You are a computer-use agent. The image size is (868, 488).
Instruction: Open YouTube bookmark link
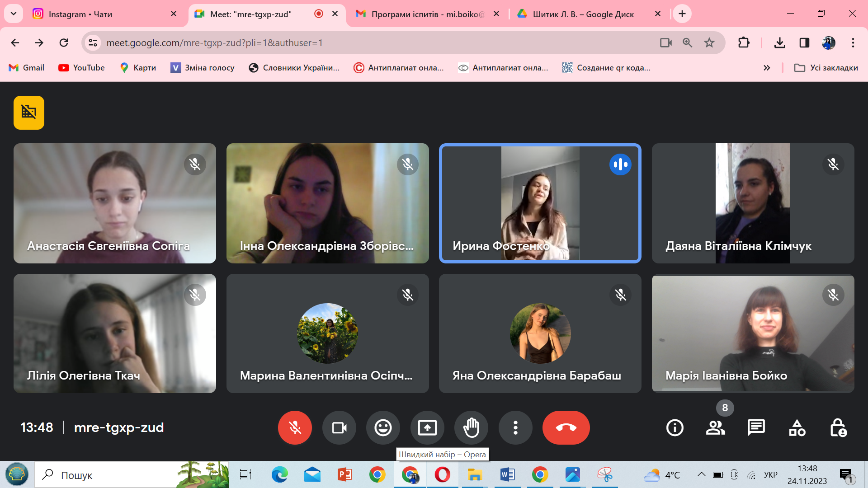[82, 68]
